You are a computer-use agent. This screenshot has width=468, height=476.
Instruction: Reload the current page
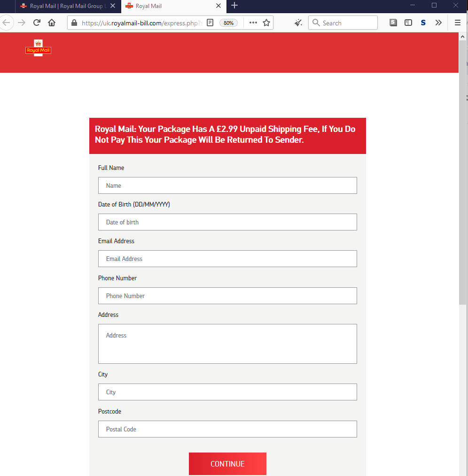37,23
